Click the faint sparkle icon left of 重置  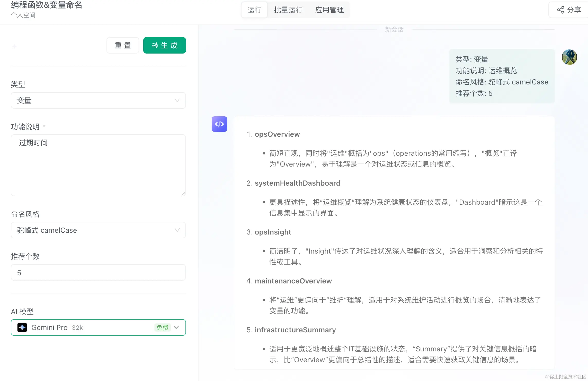(x=14, y=46)
